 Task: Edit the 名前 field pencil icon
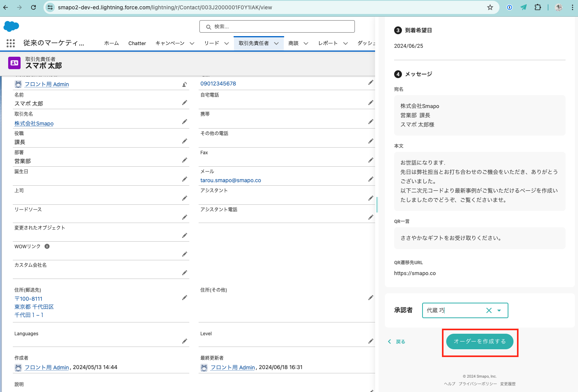point(185,103)
